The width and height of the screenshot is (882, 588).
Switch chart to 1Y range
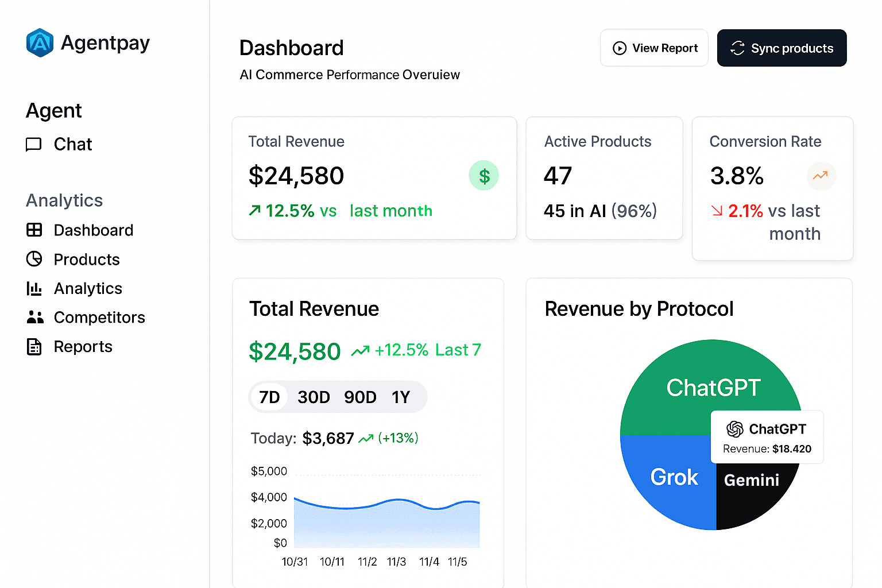pos(401,397)
